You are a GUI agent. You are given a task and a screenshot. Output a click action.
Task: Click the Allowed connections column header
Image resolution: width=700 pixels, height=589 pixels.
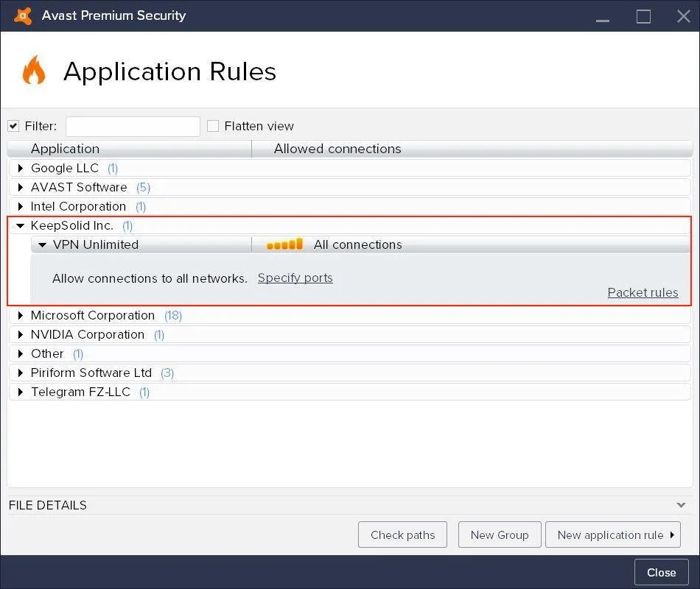470,149
